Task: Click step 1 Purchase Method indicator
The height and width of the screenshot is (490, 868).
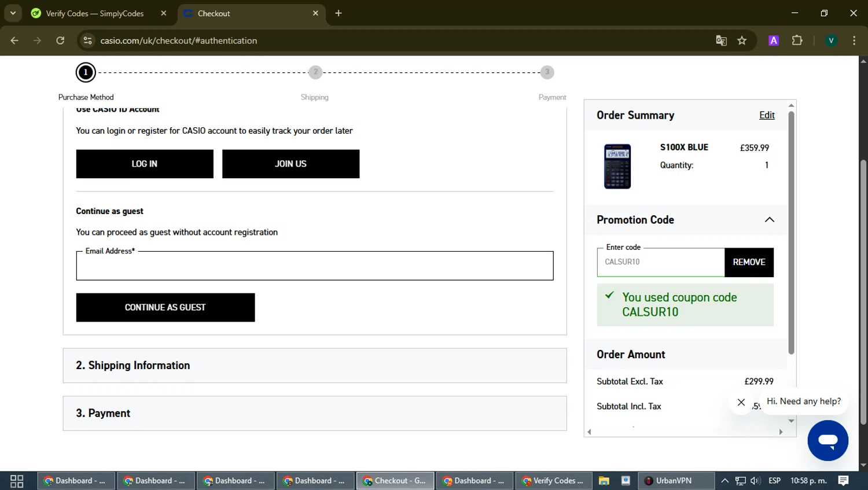Action: (x=86, y=72)
